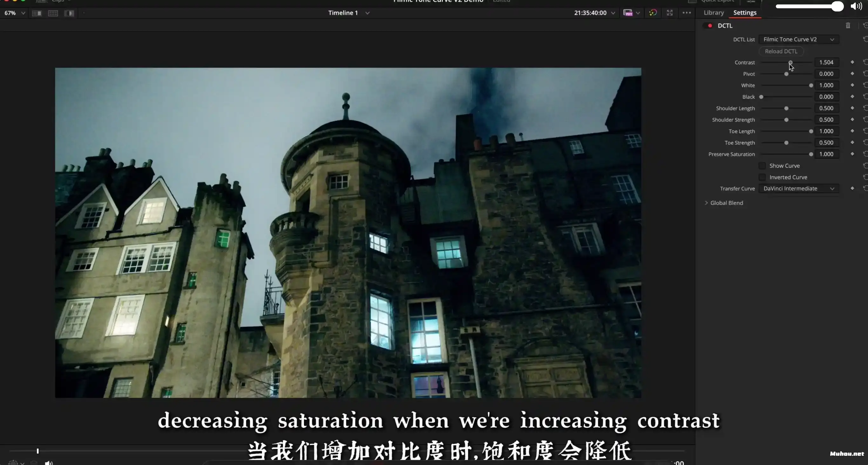Click the Contrast keyframe diamond icon
868x465 pixels.
(x=852, y=62)
